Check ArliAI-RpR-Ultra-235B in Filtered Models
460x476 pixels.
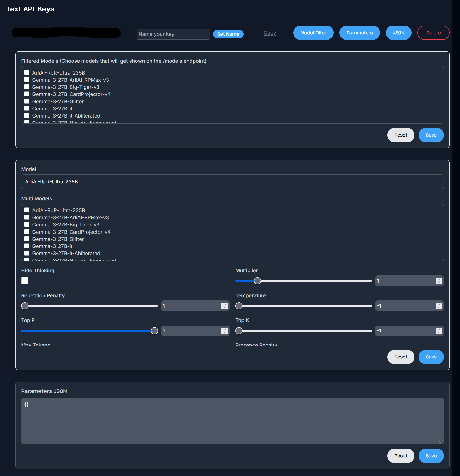(x=27, y=72)
